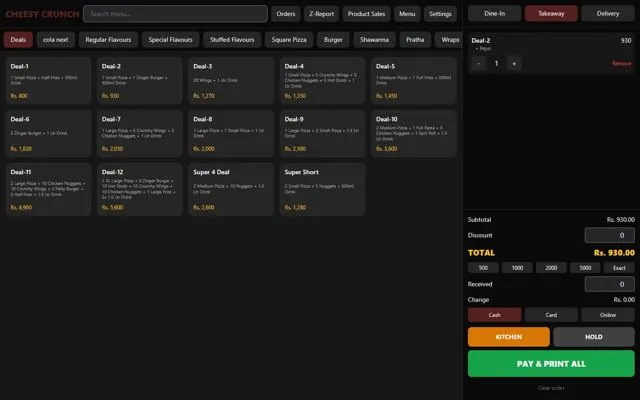Add Deal-11 to the order
The height and width of the screenshot is (400, 640).
pos(48,189)
